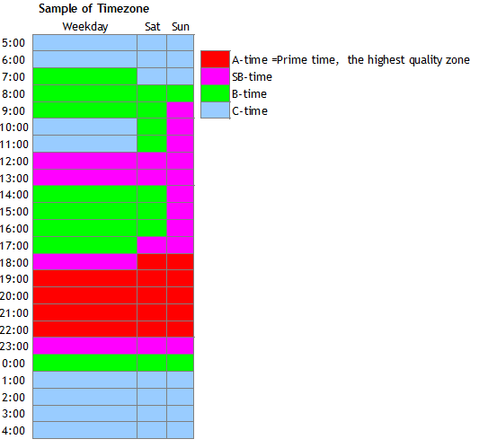Select the Sunday cell at 0:00
This screenshot has width=479, height=448.
click(181, 363)
